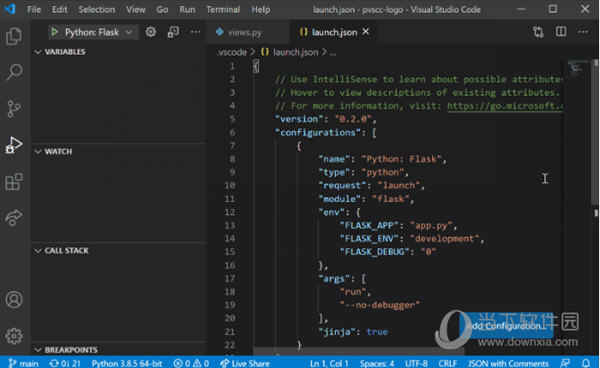Open the Edit menu
Screen dimensions: 600x368
pyautogui.click(x=59, y=9)
